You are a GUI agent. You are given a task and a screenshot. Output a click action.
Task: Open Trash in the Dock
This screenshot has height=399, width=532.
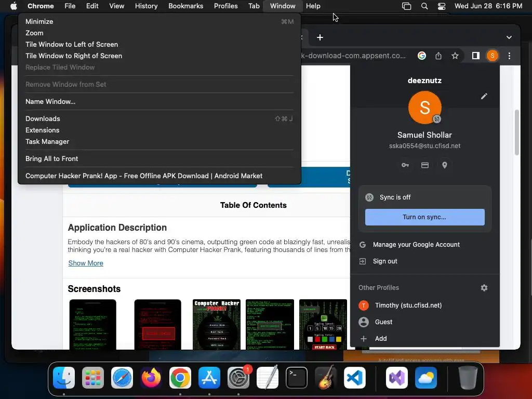468,378
